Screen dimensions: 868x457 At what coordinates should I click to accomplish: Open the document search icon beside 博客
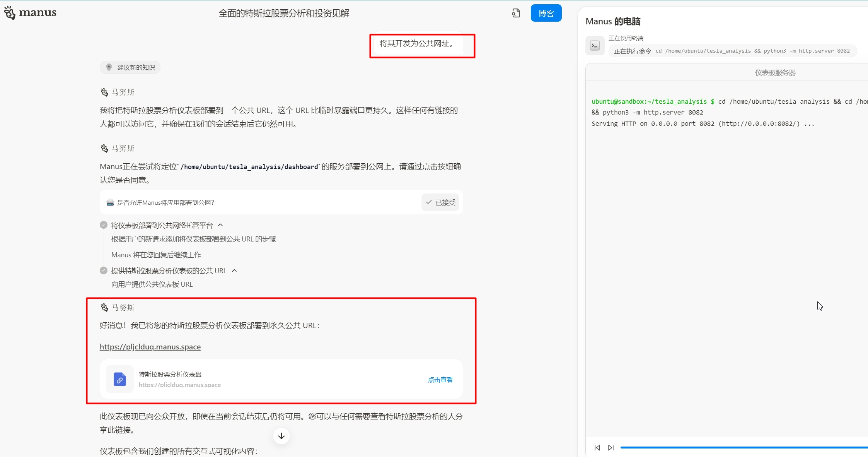click(516, 13)
